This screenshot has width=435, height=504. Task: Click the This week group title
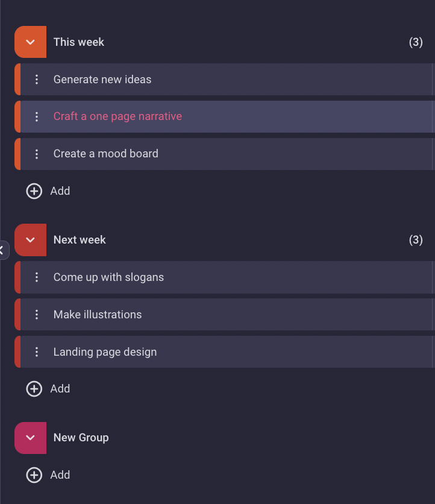(79, 42)
